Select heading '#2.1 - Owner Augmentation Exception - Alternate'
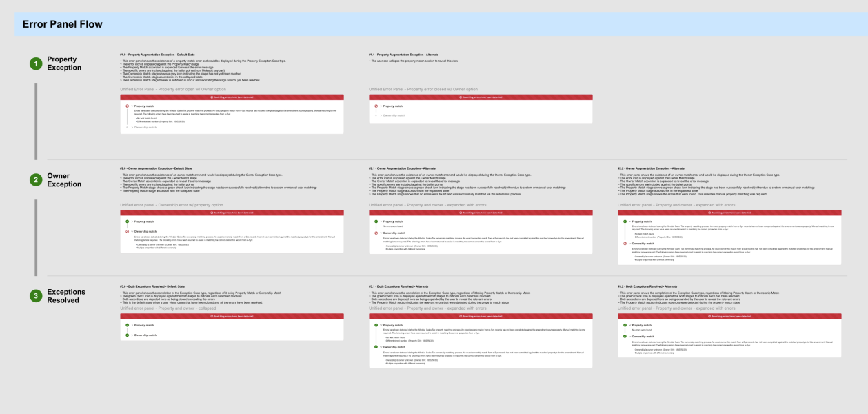 coord(402,168)
